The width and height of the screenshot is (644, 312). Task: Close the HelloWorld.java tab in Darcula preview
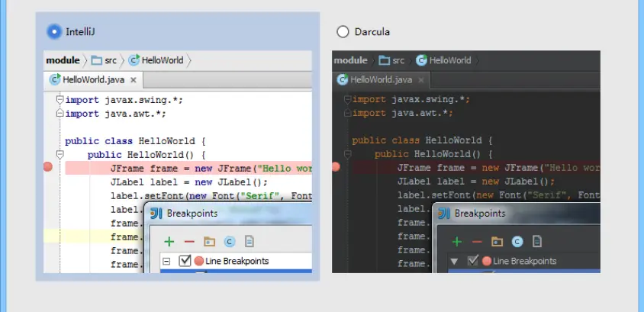click(x=420, y=80)
